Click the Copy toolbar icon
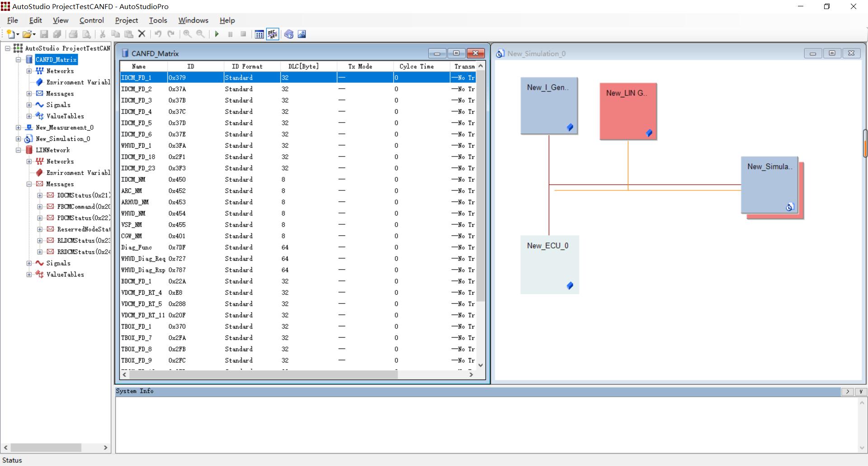Viewport: 868px width, 466px height. (116, 34)
